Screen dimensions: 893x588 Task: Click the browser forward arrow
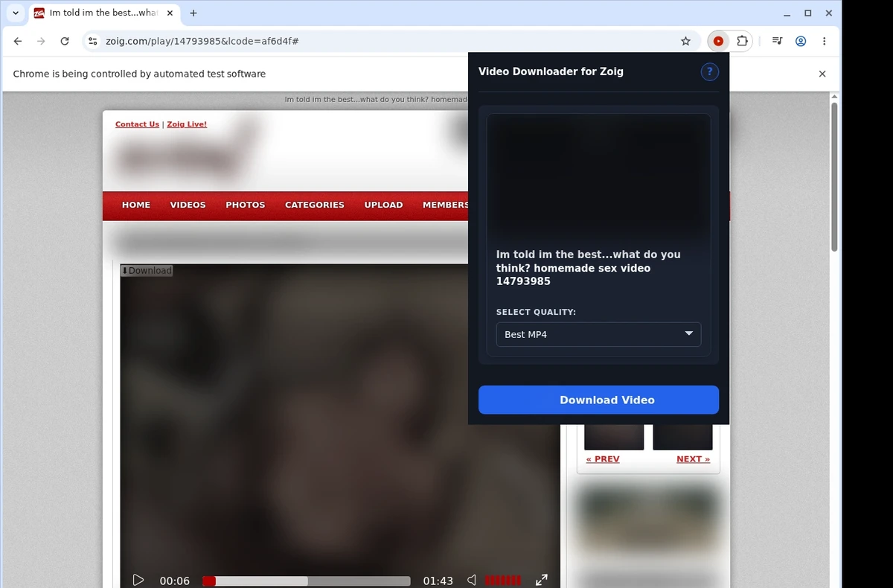(x=42, y=42)
